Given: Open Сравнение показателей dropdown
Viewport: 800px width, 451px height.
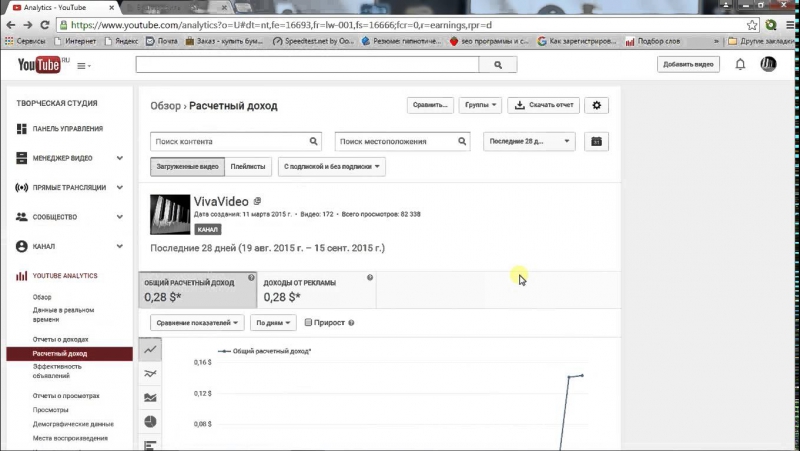Looking at the screenshot, I should [x=197, y=323].
